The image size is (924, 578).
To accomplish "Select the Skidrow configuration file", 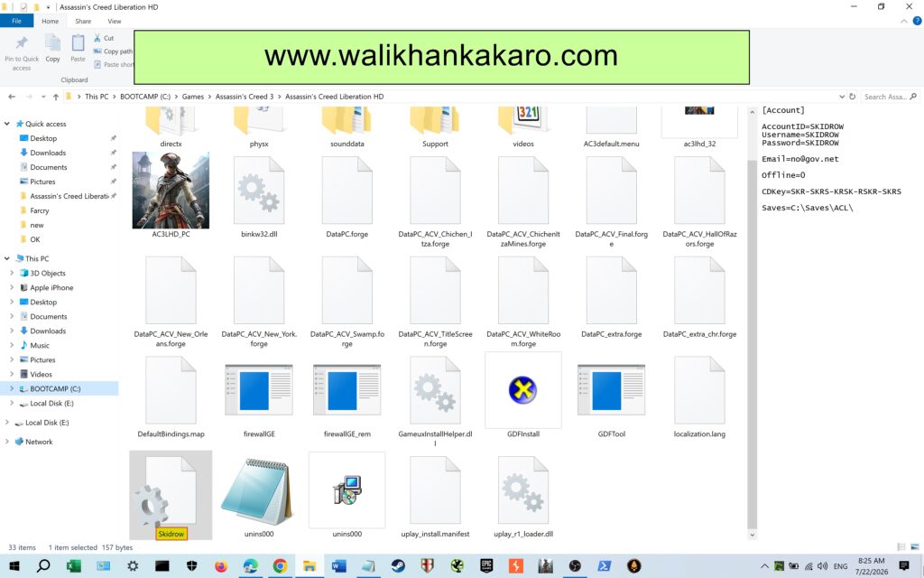I will [171, 496].
